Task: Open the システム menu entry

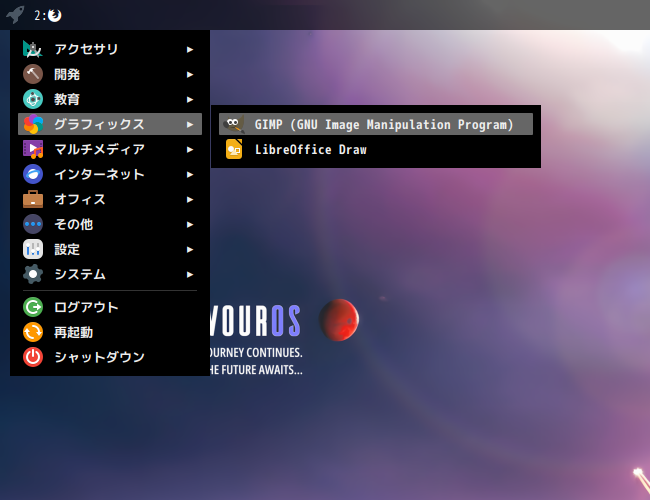Action: point(110,274)
